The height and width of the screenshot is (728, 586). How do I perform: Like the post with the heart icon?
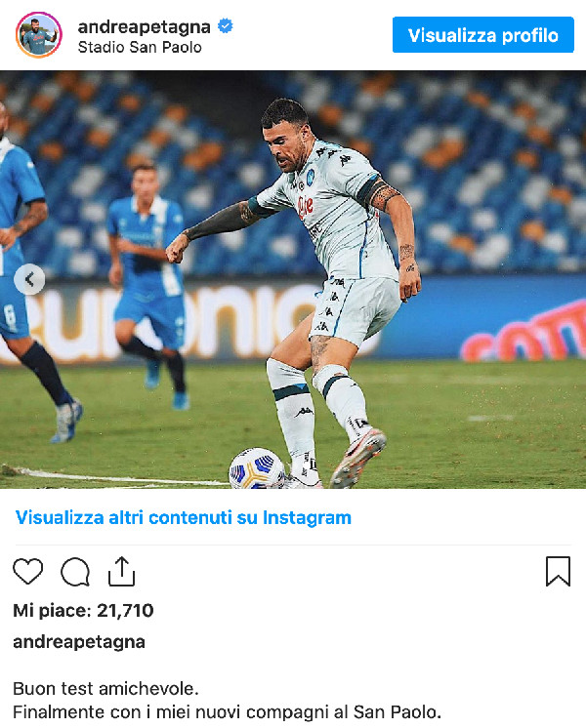click(28, 571)
